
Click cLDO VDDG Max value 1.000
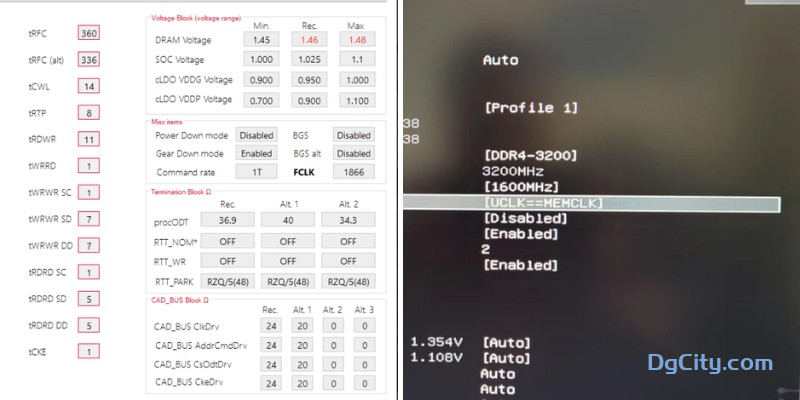357,80
